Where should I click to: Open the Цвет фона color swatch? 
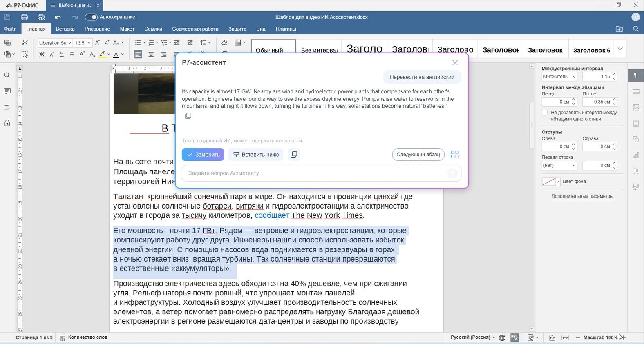[551, 182]
